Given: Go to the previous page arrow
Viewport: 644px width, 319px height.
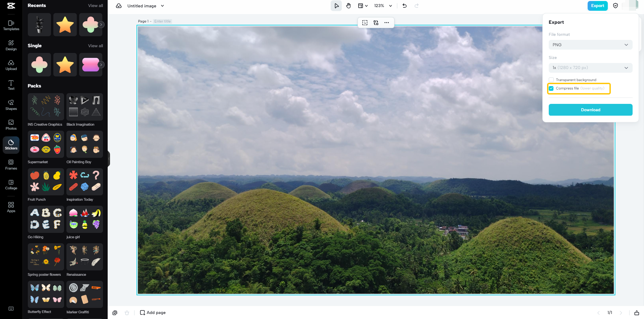Looking at the screenshot, I should point(598,313).
